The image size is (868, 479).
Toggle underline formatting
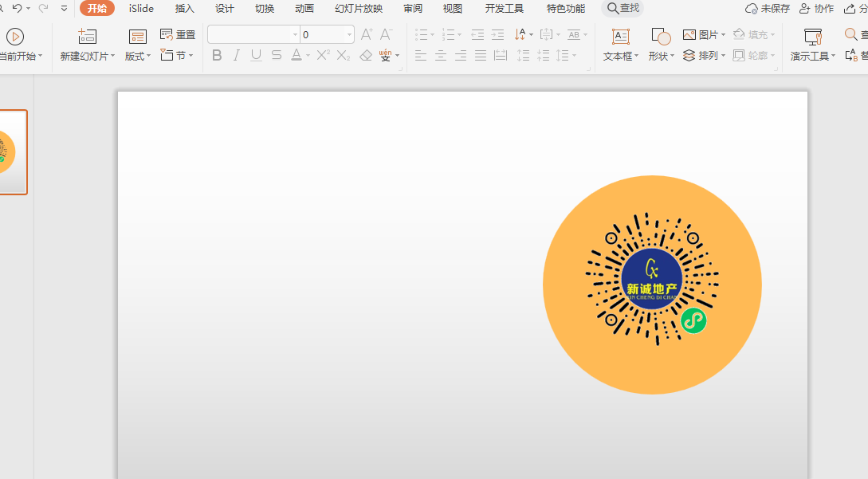click(x=256, y=55)
